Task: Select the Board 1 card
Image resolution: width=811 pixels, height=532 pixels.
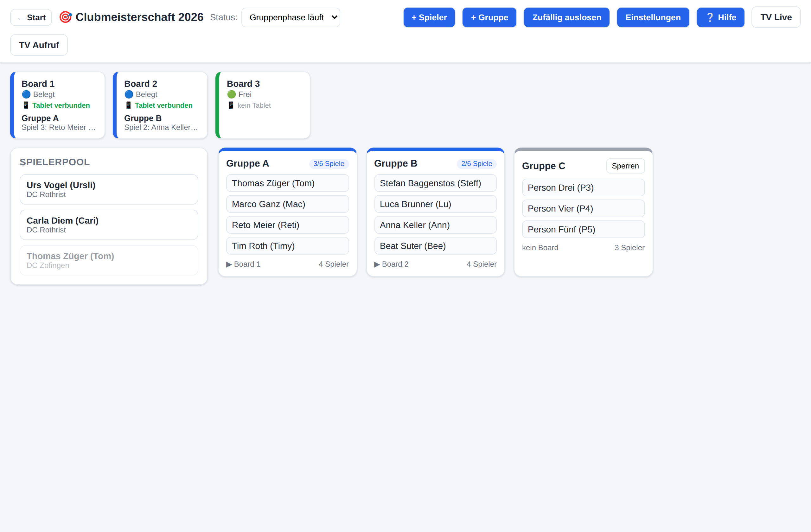Action: (x=58, y=105)
